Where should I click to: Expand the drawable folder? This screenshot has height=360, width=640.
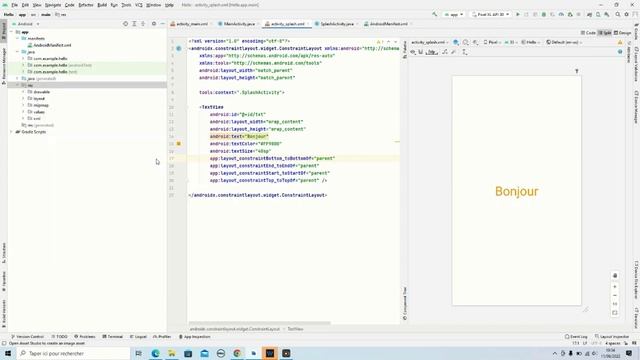point(24,92)
